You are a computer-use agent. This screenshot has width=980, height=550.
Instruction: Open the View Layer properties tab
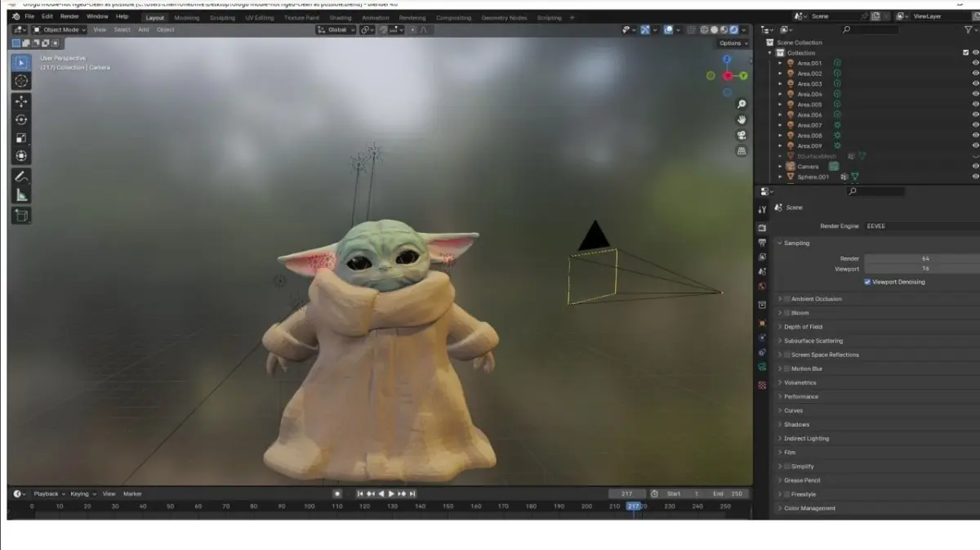pyautogui.click(x=762, y=257)
